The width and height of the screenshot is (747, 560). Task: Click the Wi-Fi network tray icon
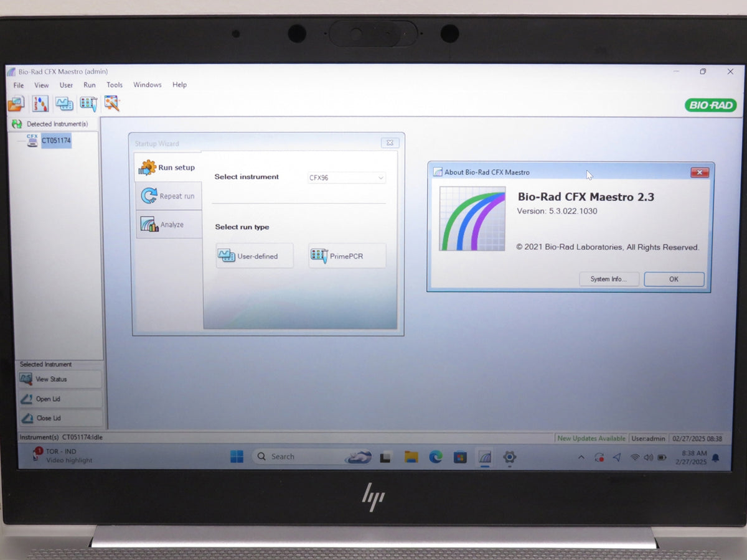[635, 457]
